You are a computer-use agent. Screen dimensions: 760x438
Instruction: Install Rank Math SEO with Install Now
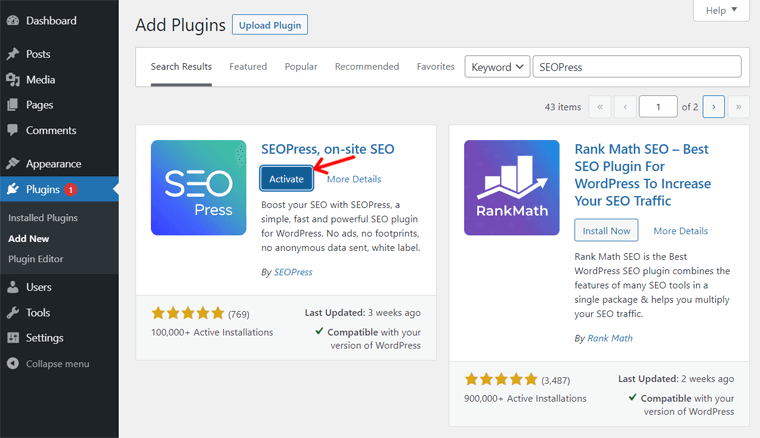[x=606, y=231]
